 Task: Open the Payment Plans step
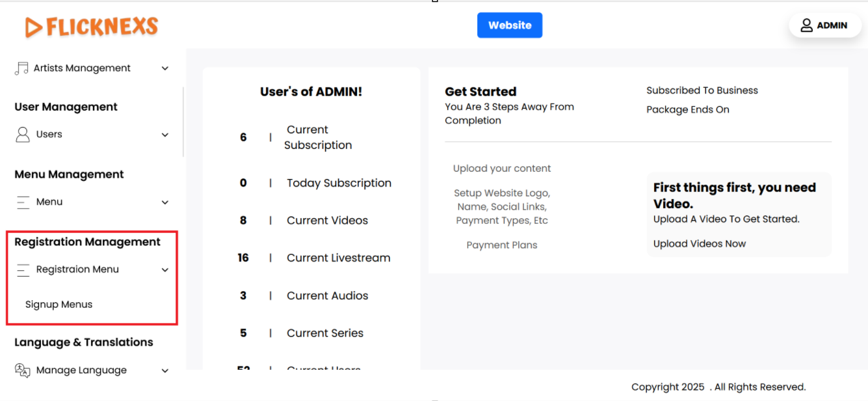(x=502, y=245)
